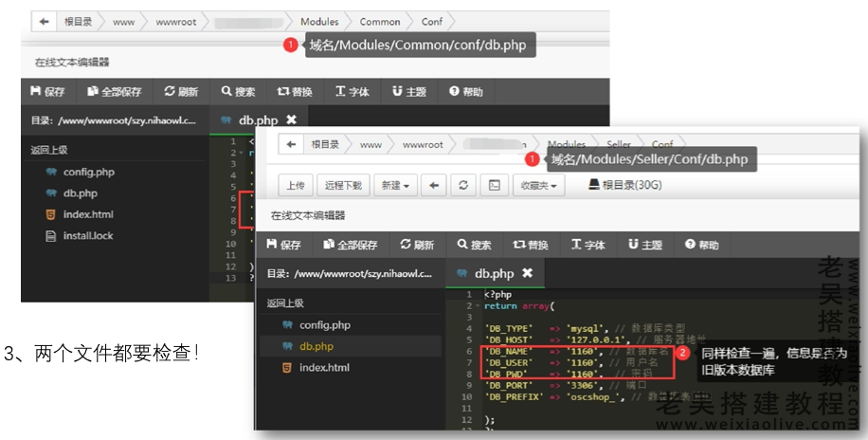Click Save All (全部保存) in the back editor toolbar
868x440 pixels.
coord(114,92)
